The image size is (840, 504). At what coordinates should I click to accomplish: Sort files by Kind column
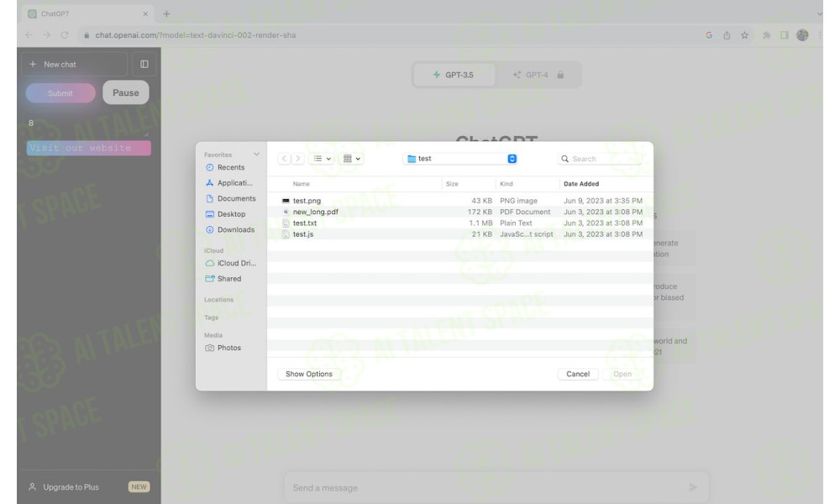click(507, 184)
